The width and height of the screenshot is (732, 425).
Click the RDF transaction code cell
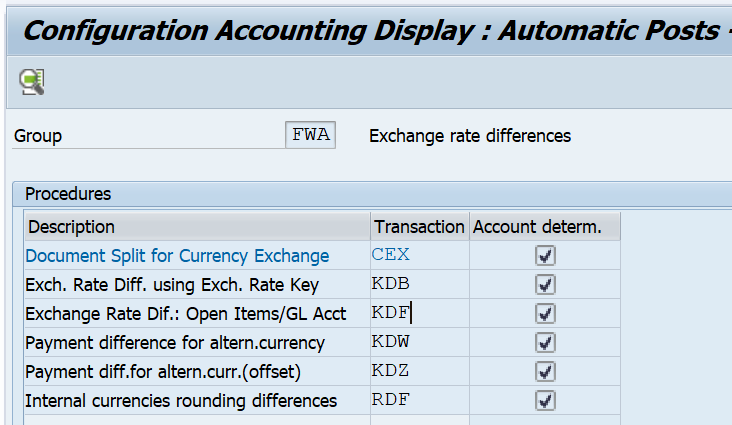(418, 401)
